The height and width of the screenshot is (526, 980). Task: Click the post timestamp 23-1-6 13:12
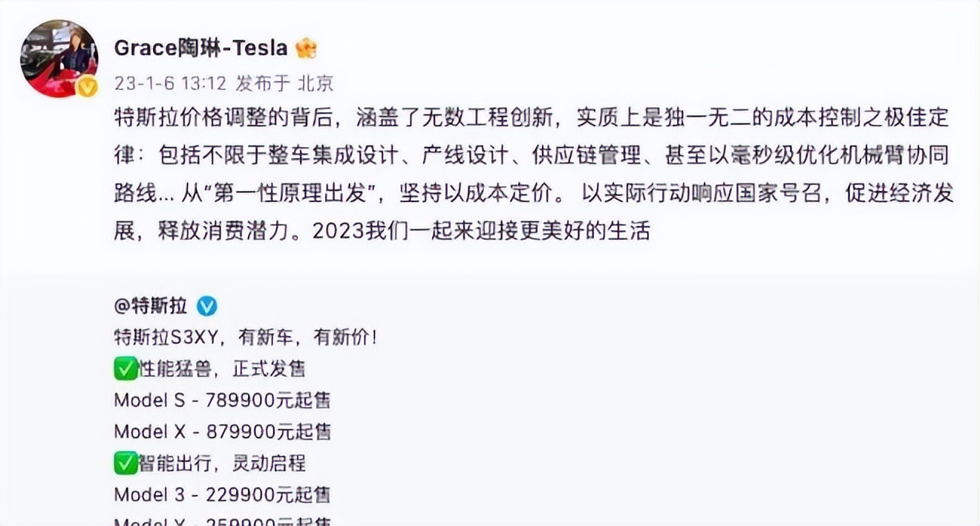tap(171, 82)
